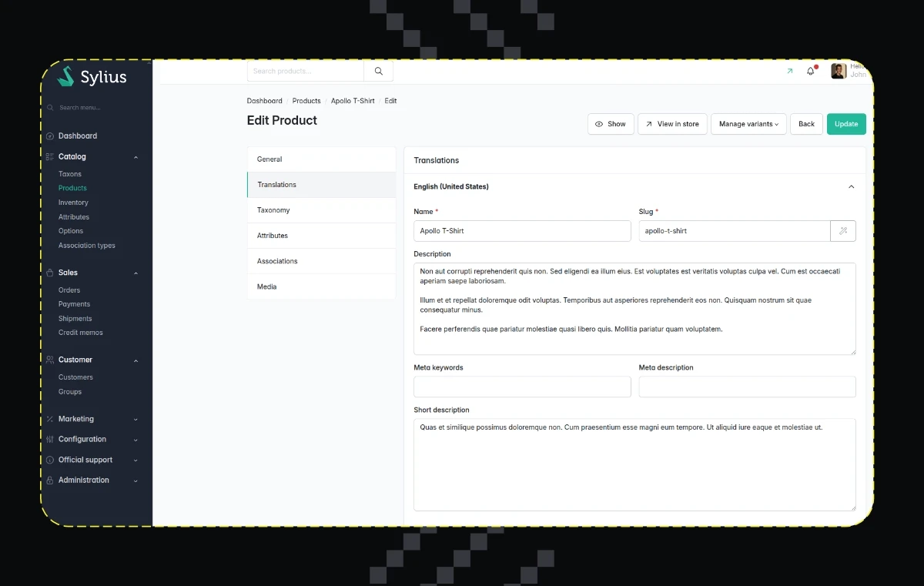The image size is (924, 586).
Task: Click the Marketing percent icon in sidebar
Action: coord(50,419)
